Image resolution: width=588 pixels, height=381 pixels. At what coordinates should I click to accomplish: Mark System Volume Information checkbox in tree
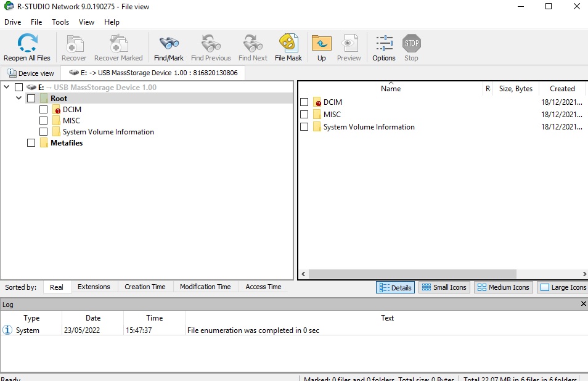click(44, 132)
